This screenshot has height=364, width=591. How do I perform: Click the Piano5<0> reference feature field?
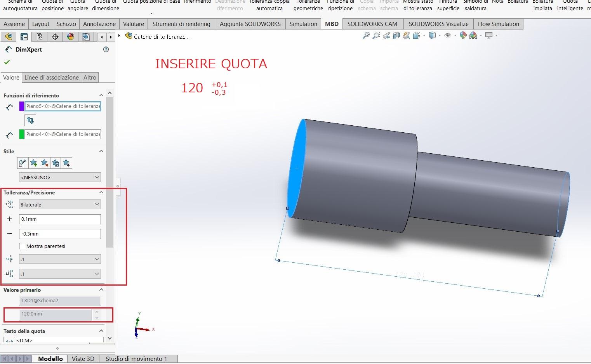[63, 106]
